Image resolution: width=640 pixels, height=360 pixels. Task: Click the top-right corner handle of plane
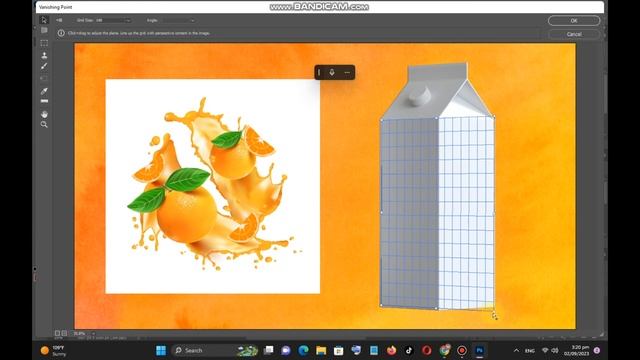[x=494, y=117]
